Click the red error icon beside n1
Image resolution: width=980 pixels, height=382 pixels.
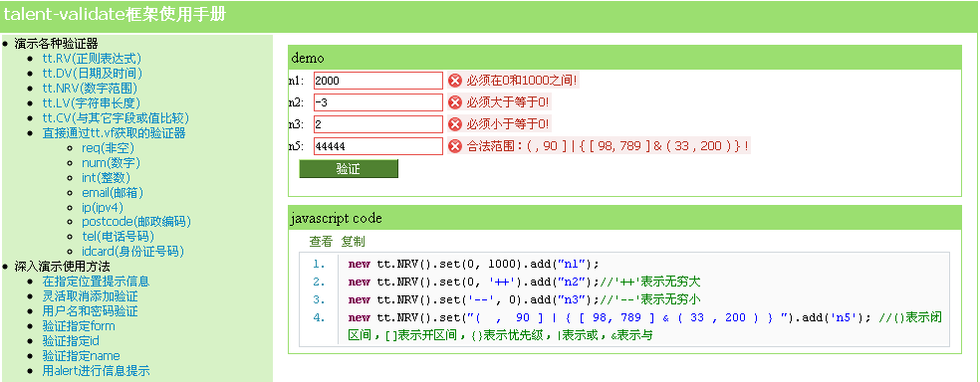[x=455, y=81]
